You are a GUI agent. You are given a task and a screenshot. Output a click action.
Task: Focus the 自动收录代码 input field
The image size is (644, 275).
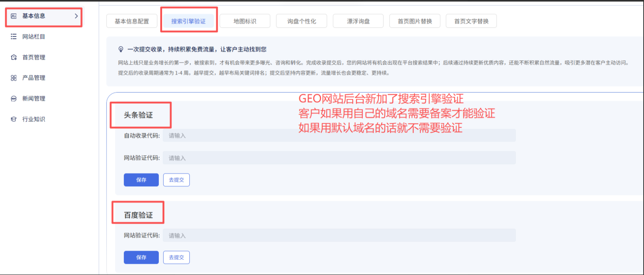click(339, 135)
